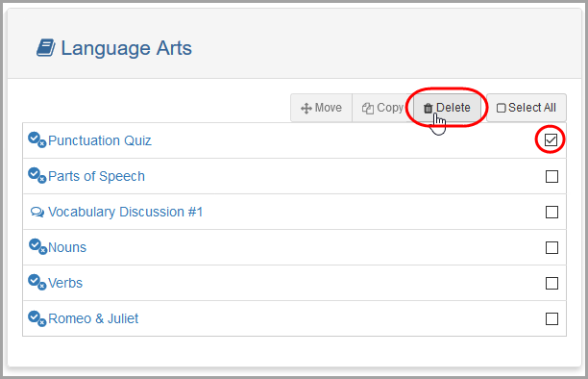Click the duplicate pages icon on Copy
Viewport: 588px width, 379px height.
[367, 109]
